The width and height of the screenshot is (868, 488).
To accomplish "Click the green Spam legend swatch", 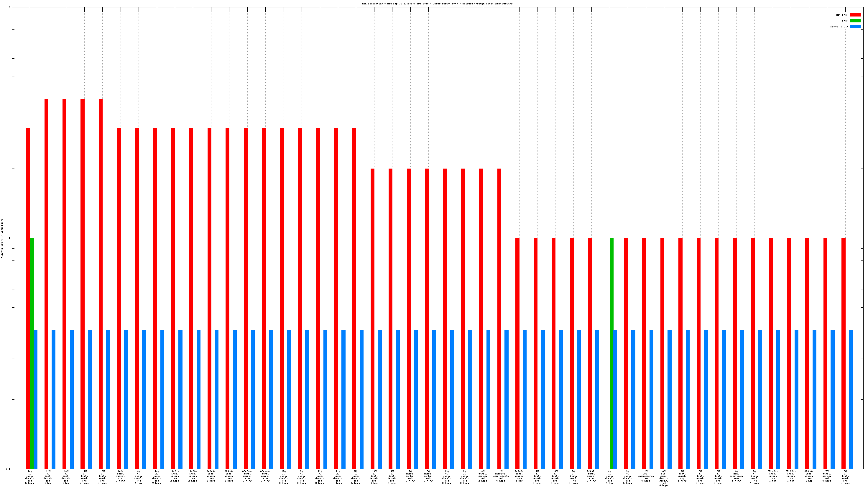I will click(x=855, y=21).
